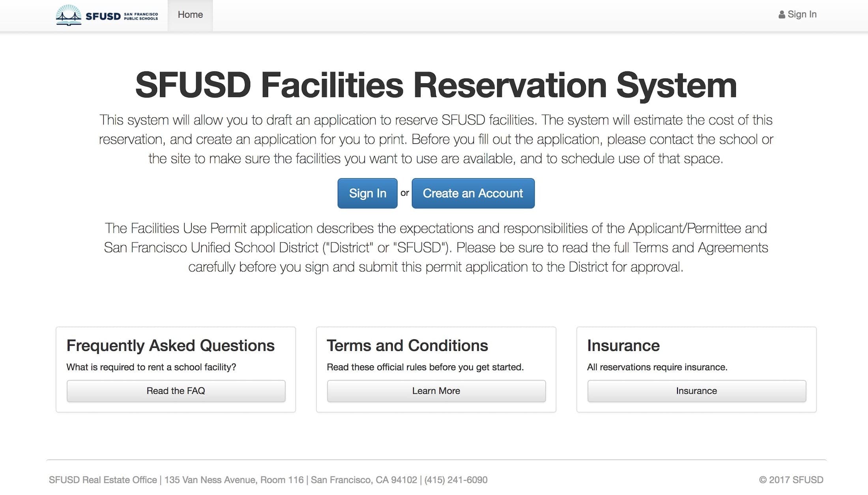This screenshot has height=495, width=868.
Task: Open the Home tab in the navbar
Action: (190, 15)
